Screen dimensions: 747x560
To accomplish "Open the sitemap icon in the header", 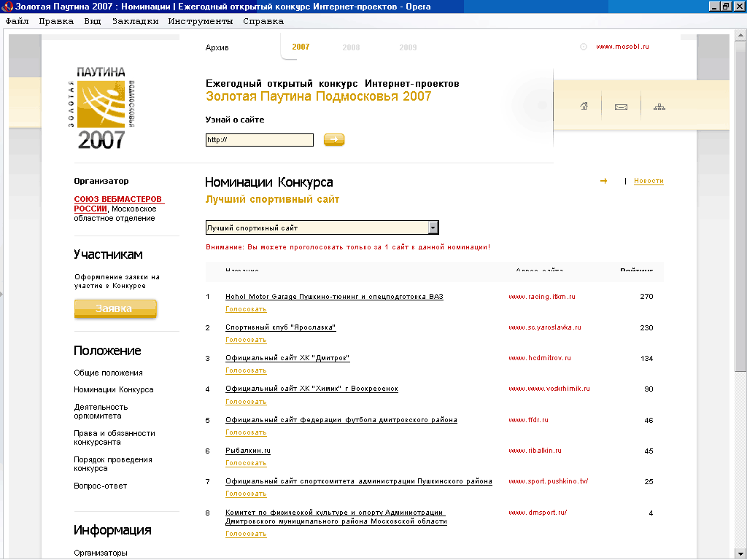I will point(659,107).
